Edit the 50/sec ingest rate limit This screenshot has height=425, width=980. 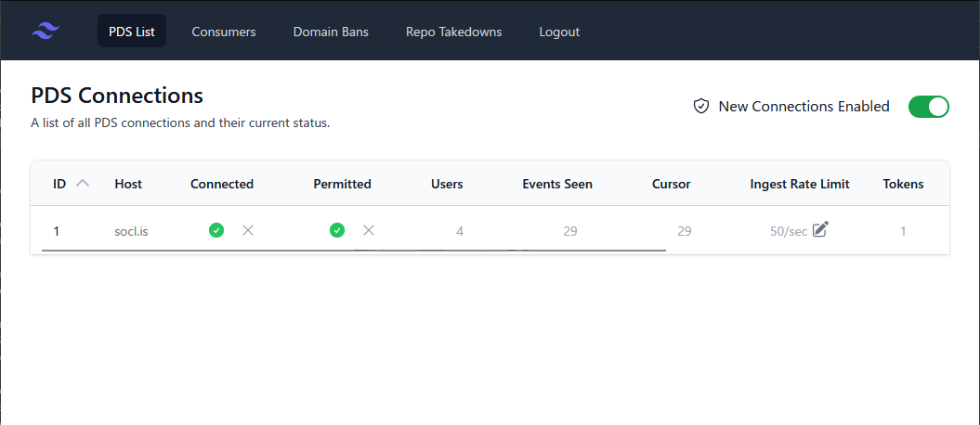(819, 229)
